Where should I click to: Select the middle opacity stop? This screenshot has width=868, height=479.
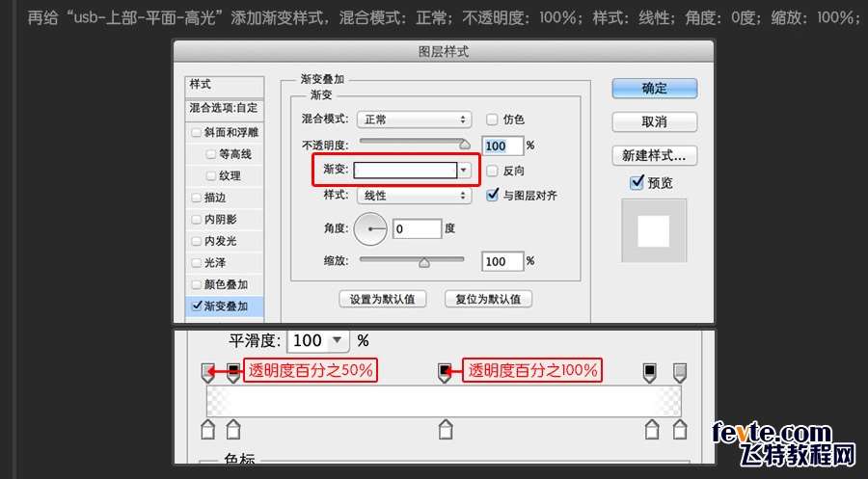pos(445,372)
